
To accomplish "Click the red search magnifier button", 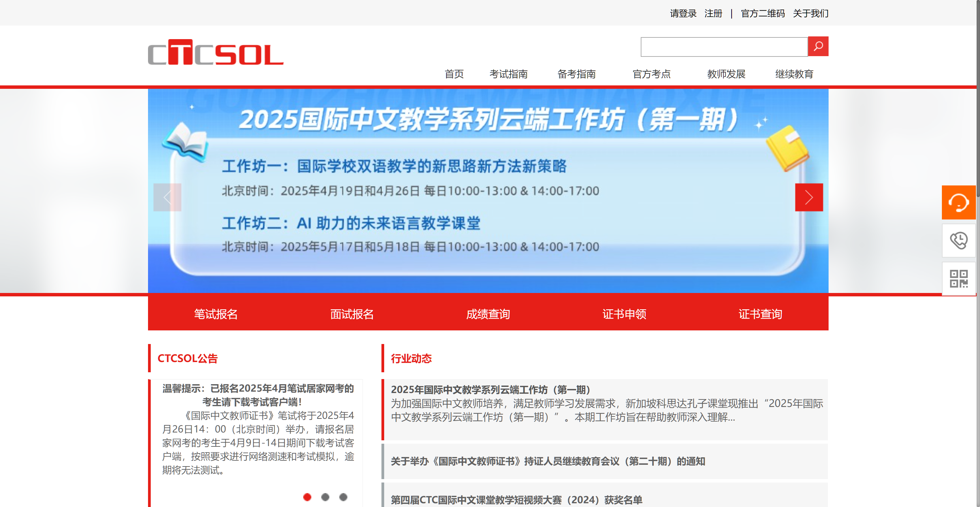I will (818, 46).
